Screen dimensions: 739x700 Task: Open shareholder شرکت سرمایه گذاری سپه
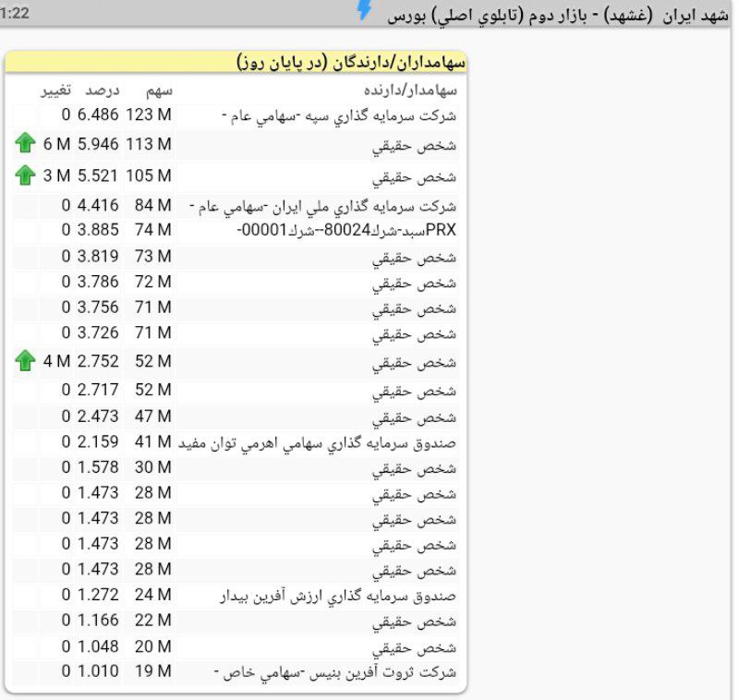click(x=340, y=116)
